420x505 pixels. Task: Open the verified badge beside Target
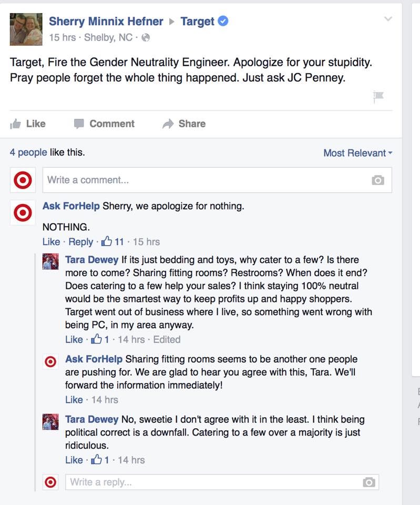coord(223,22)
